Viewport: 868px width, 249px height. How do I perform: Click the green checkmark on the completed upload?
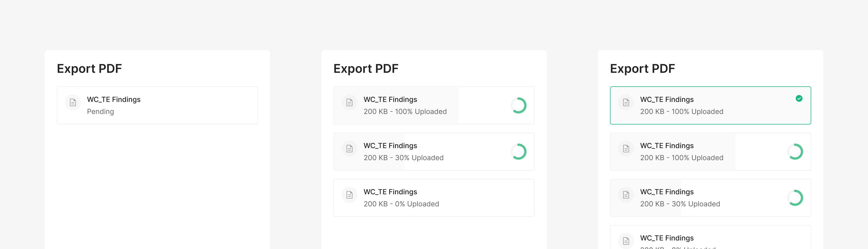799,98
